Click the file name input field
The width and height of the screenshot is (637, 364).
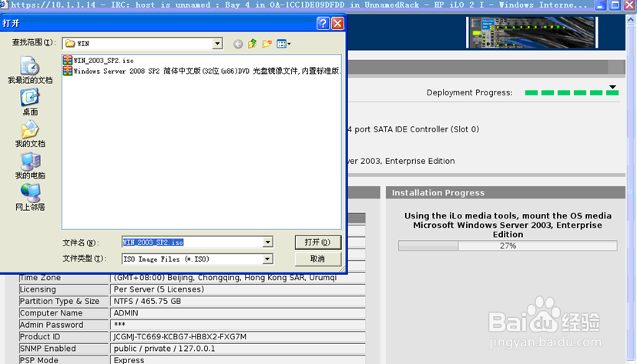point(193,242)
